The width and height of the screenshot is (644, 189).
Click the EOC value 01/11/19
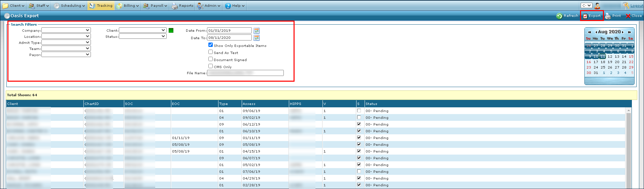(181, 138)
